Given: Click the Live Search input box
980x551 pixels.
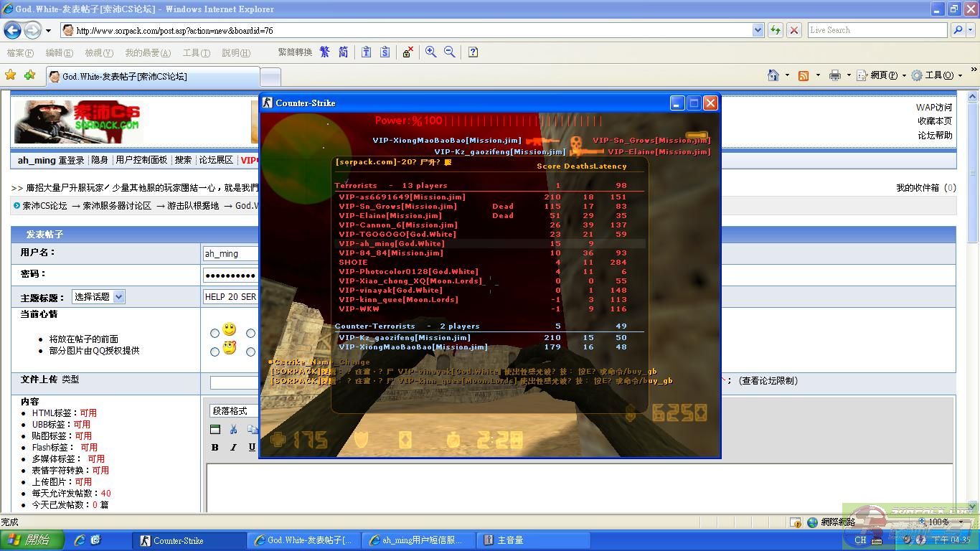Looking at the screenshot, I should (x=876, y=30).
